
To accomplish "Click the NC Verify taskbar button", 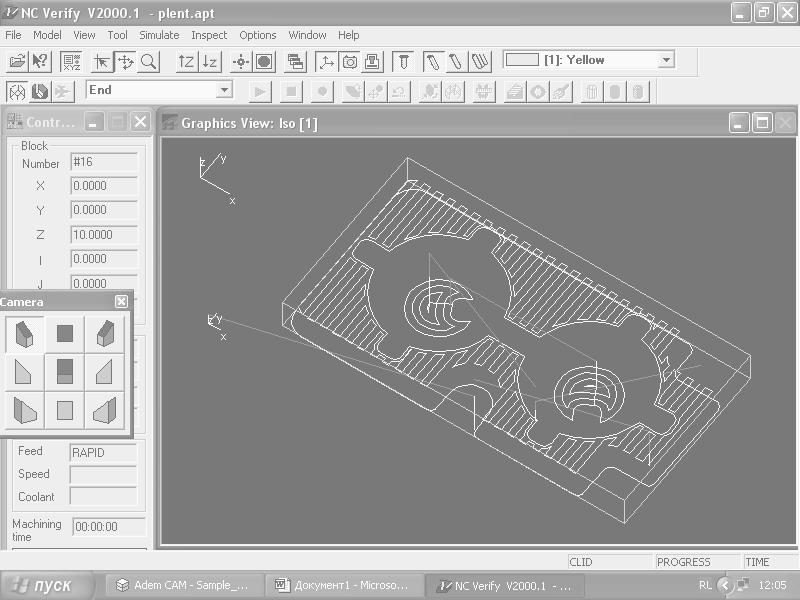I will (x=506, y=585).
